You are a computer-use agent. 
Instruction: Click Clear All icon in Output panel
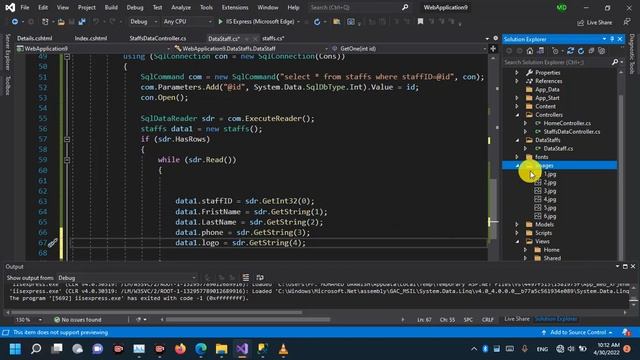[x=246, y=278]
